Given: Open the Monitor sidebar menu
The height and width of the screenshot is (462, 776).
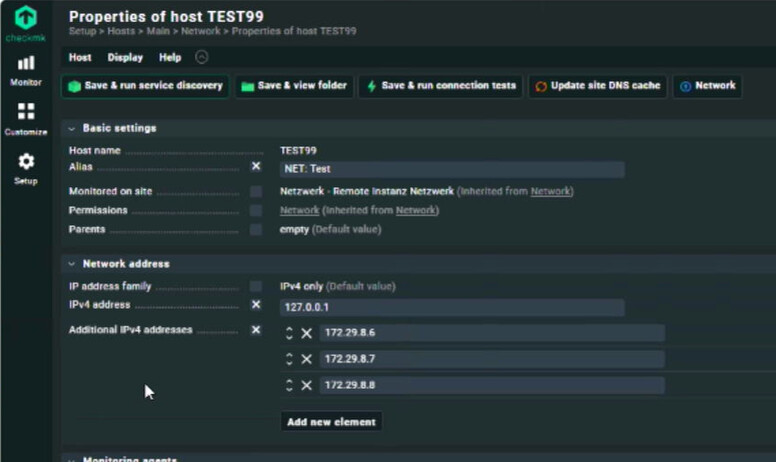Looking at the screenshot, I should [26, 71].
